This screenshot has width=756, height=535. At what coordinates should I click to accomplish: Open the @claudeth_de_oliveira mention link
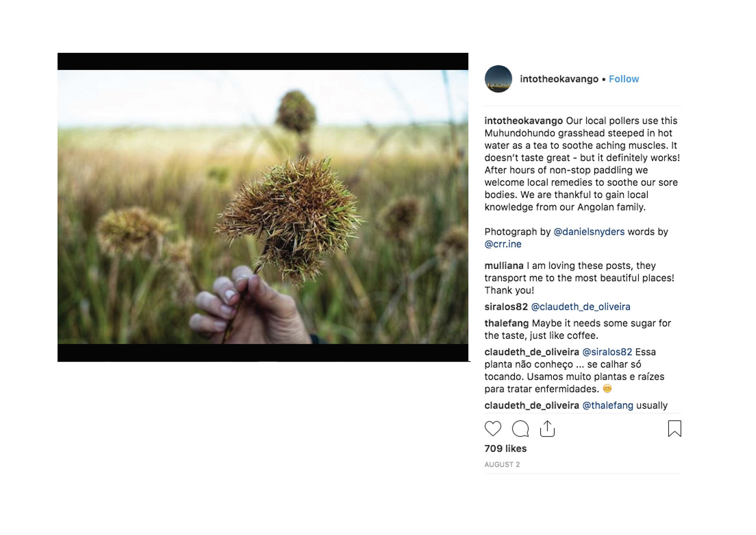click(580, 307)
